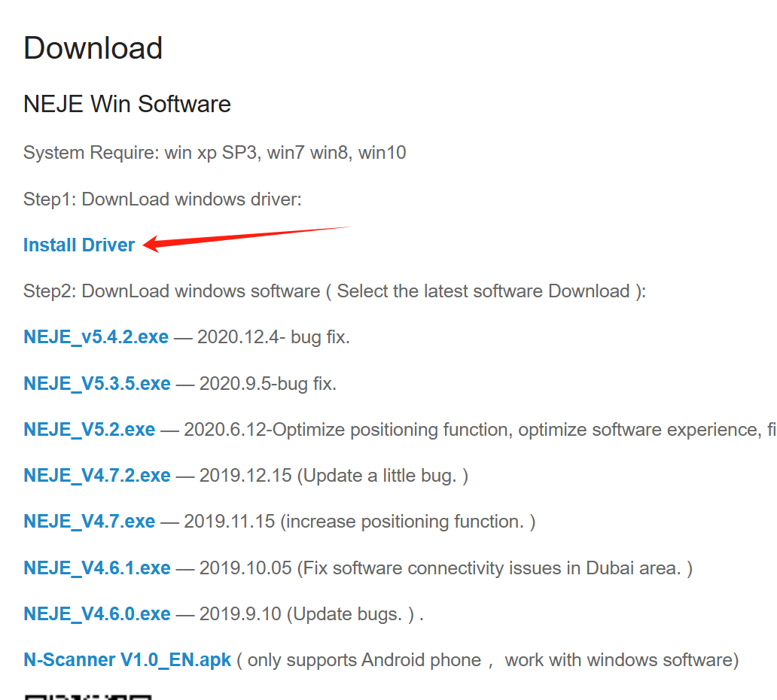Viewport: 777px width, 700px height.
Task: Click the Step1 DownLoad windows driver text
Action: click(x=162, y=199)
